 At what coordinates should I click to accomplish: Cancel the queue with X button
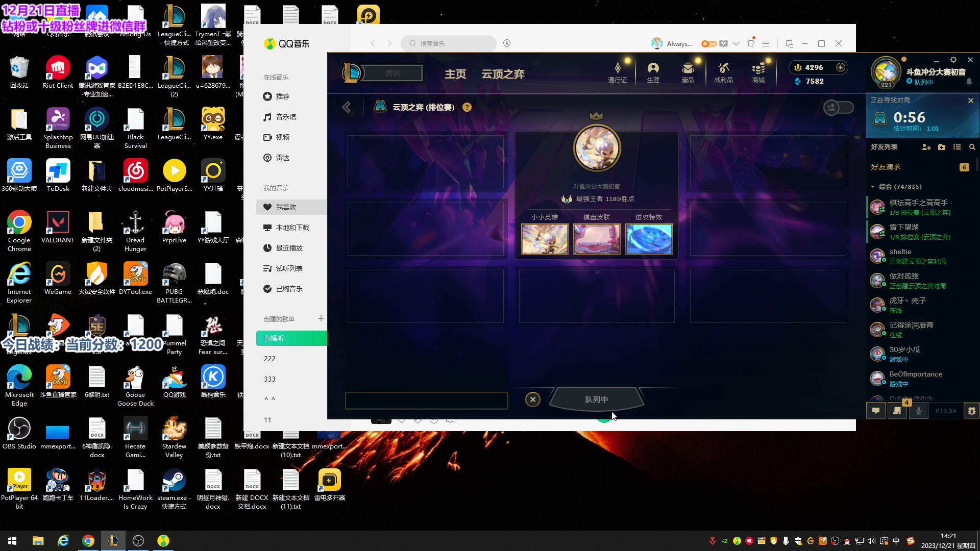tap(532, 399)
